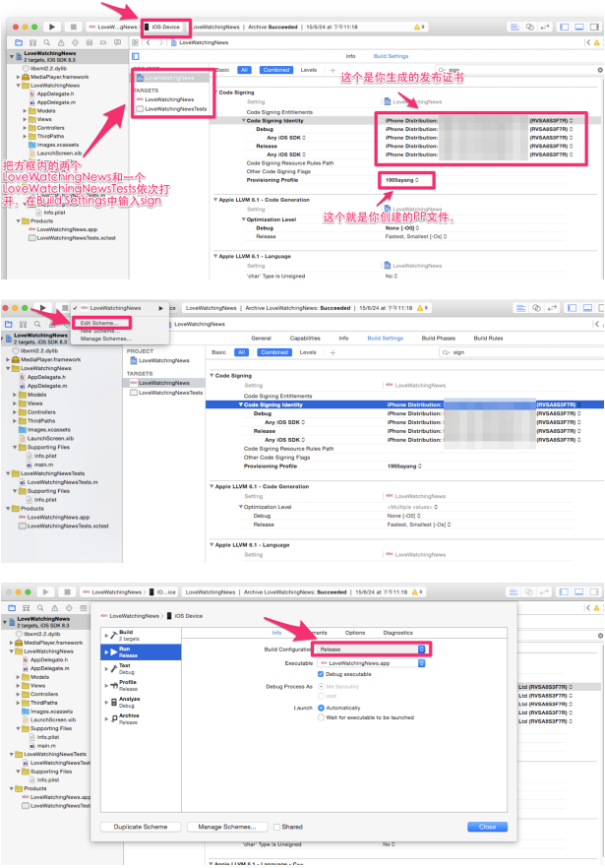Select Combined view in top screenshot

[276, 70]
